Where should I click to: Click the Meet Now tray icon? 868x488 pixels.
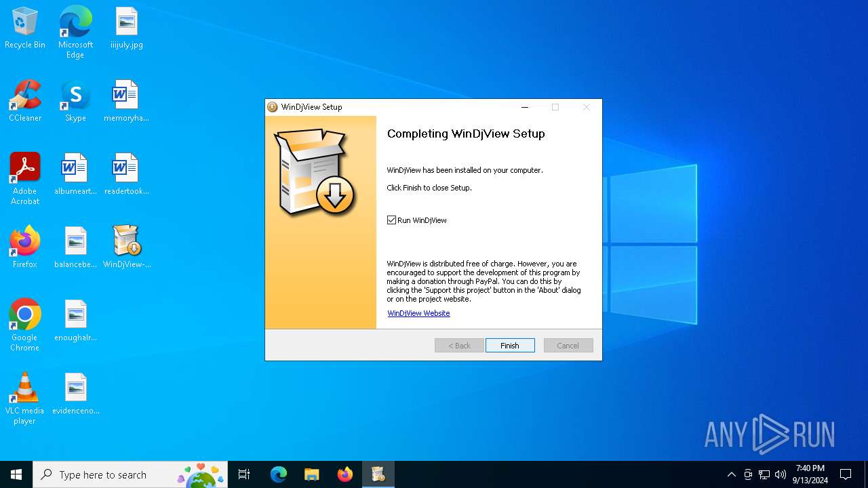pos(748,474)
